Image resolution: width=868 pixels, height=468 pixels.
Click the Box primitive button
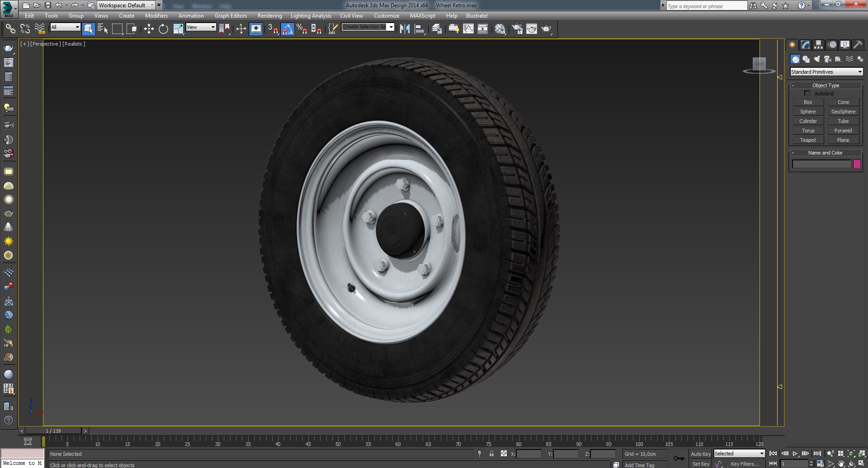pyautogui.click(x=808, y=103)
